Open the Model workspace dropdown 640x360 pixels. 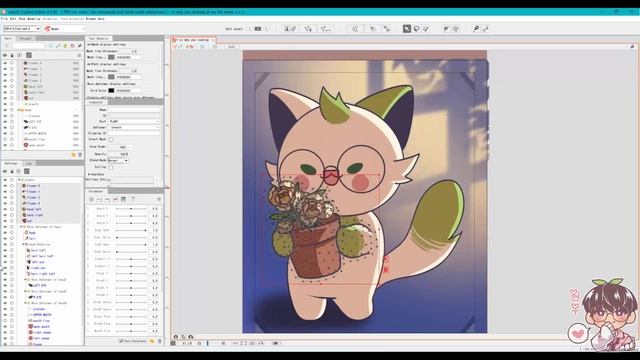point(64,29)
